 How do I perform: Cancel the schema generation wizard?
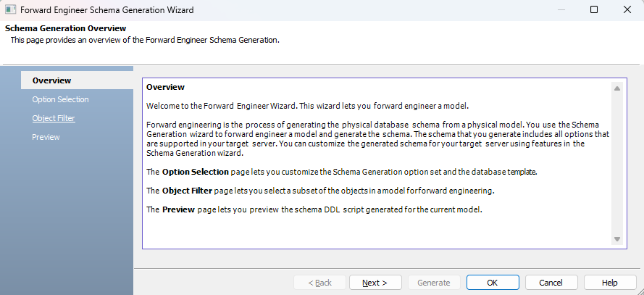(551, 283)
